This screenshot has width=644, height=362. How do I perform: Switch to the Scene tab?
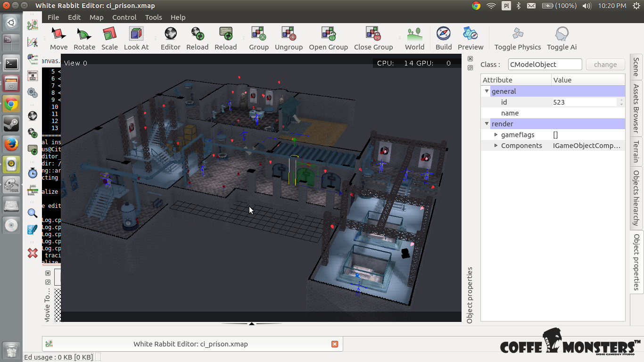click(x=636, y=67)
